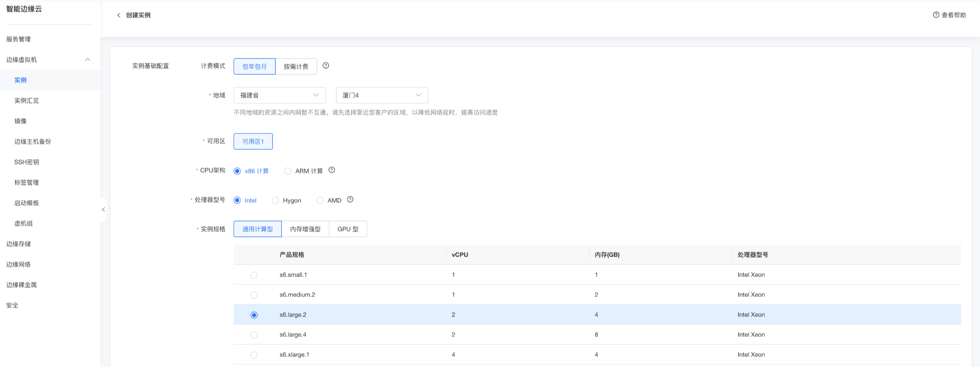Switch to GPU 型 spec tab
This screenshot has width=980, height=367.
point(348,229)
